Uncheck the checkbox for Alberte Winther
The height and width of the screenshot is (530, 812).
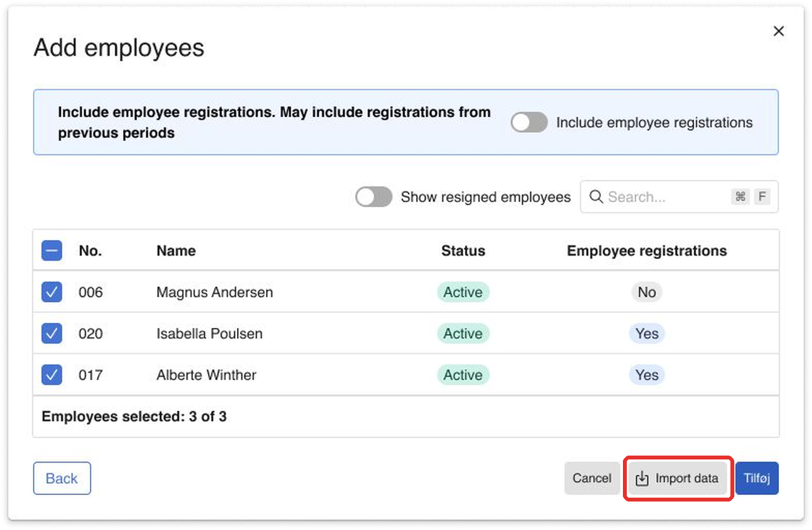(x=52, y=375)
